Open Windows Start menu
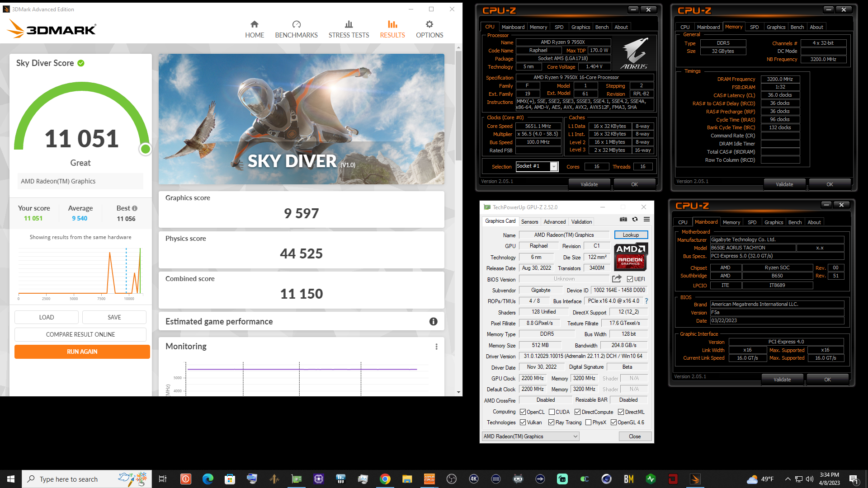Screen dimensions: 868x488 (x=11, y=479)
